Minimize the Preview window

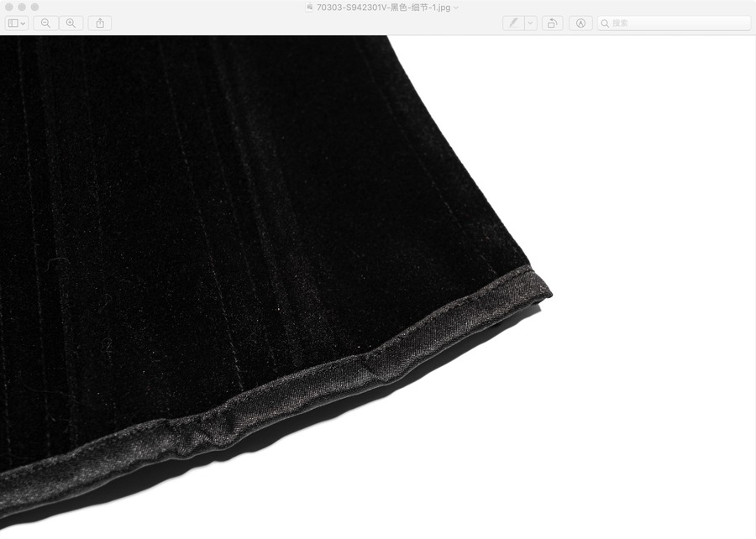(x=22, y=7)
